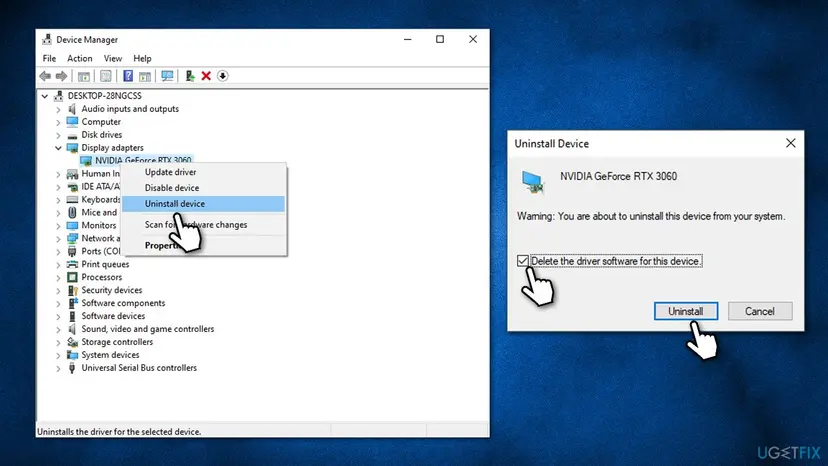Image resolution: width=828 pixels, height=466 pixels.
Task: Minimize the Device Manager window
Action: [x=408, y=40]
